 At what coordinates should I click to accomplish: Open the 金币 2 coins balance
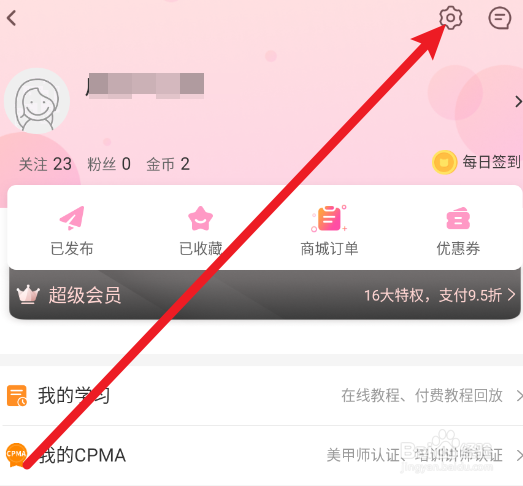[x=168, y=164]
